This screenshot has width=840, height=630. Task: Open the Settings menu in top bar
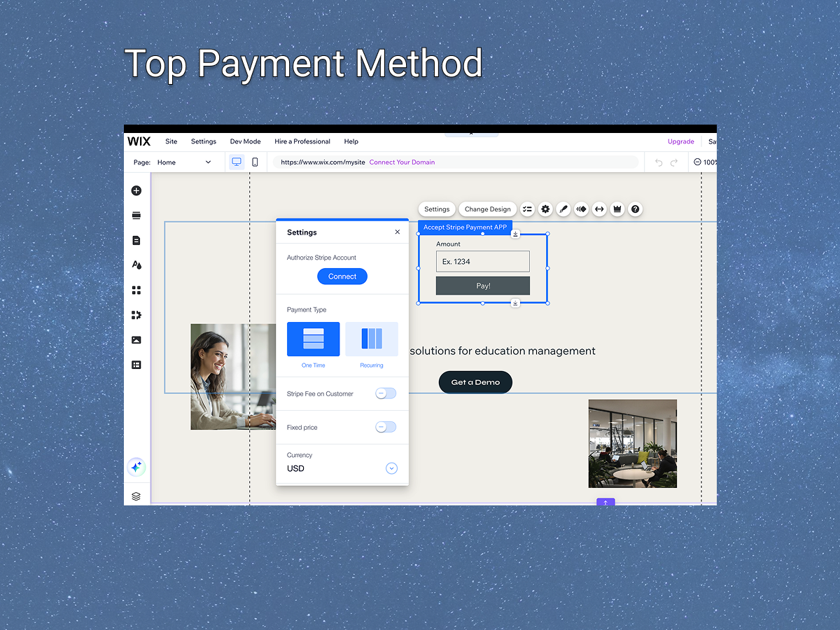click(204, 141)
